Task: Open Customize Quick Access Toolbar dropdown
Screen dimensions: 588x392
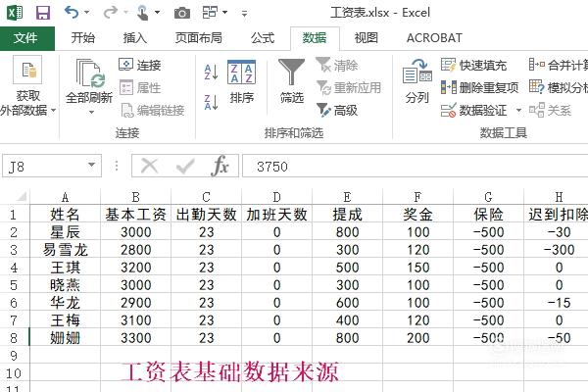Action: (244, 14)
